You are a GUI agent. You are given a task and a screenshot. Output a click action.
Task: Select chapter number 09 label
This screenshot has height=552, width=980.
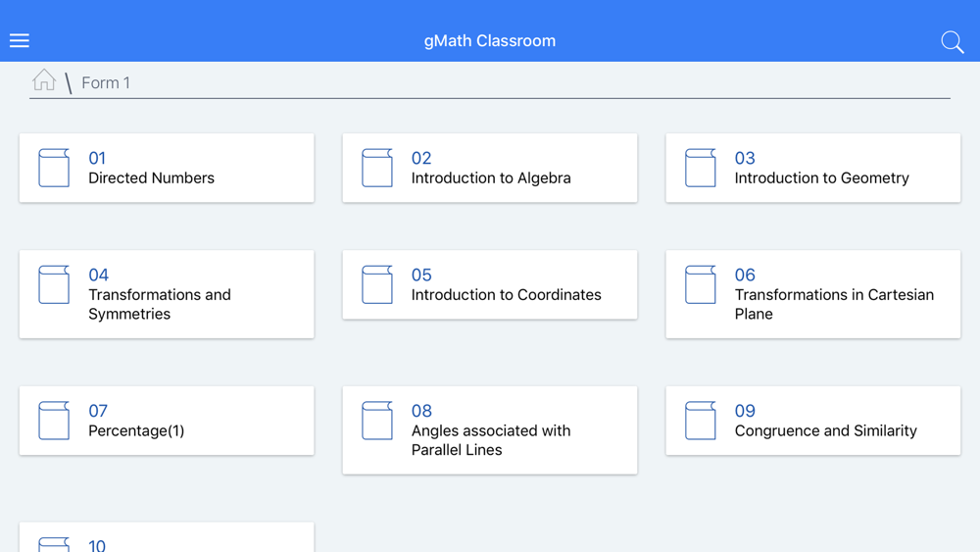tap(745, 411)
